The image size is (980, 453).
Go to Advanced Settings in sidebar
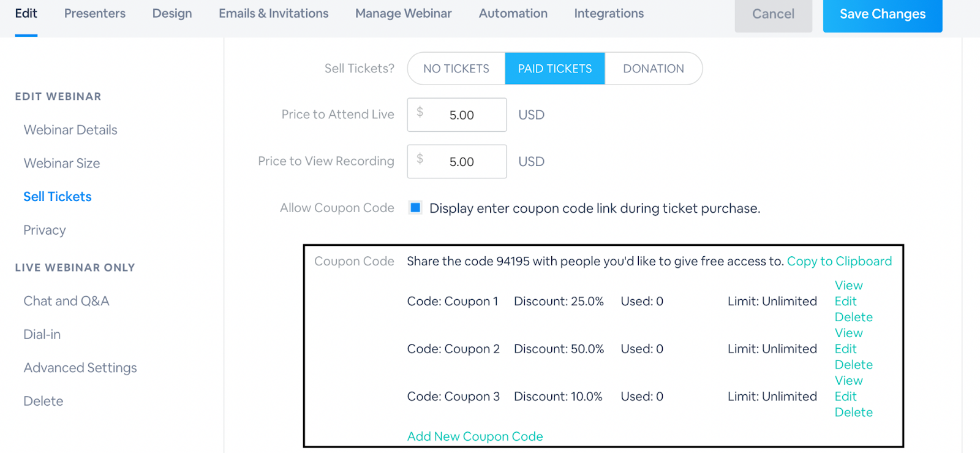(80, 368)
